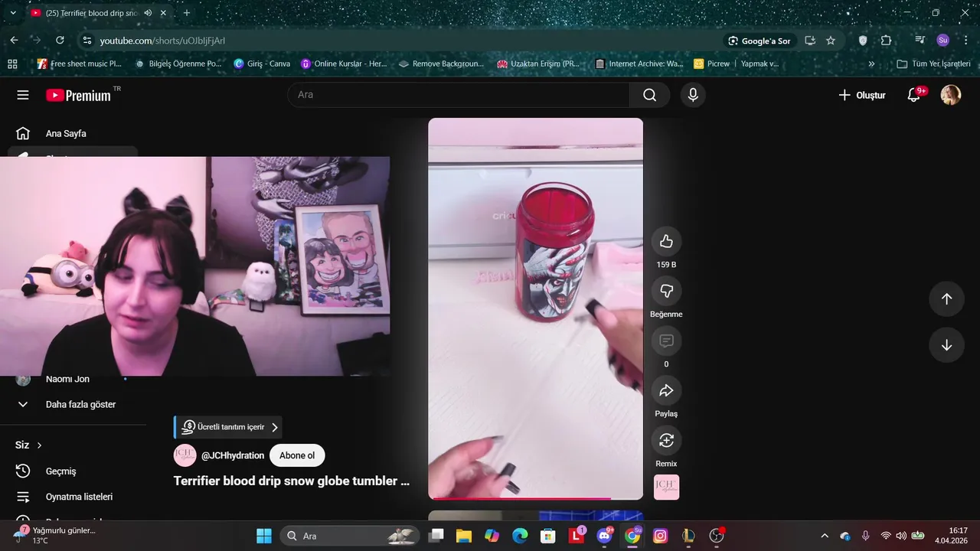Open Instagram from taskbar
This screenshot has width=980, height=551.
pyautogui.click(x=660, y=536)
